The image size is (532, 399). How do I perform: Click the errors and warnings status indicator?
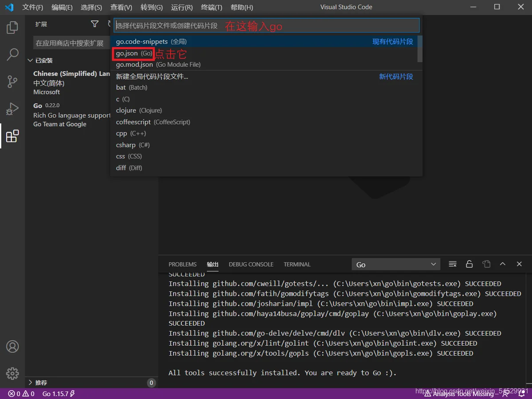[x=21, y=394]
